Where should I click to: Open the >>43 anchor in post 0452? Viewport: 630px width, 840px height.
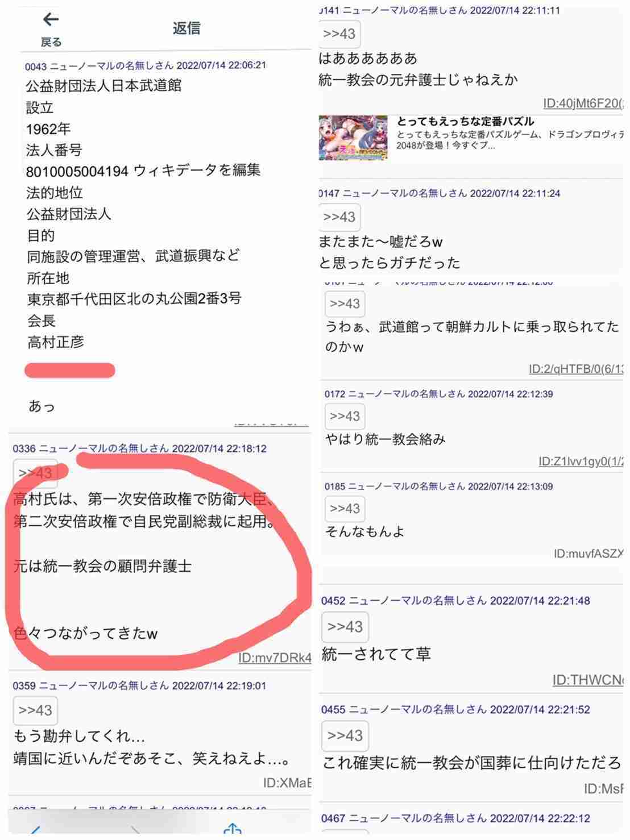(345, 626)
